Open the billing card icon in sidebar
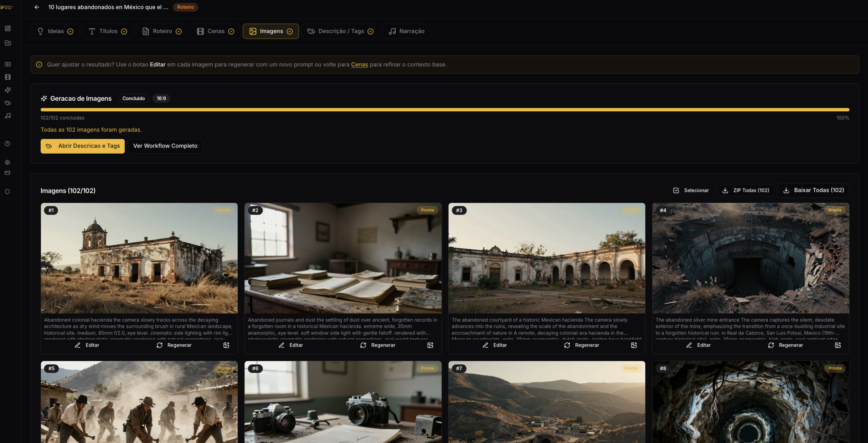This screenshot has width=868, height=443. click(x=7, y=173)
